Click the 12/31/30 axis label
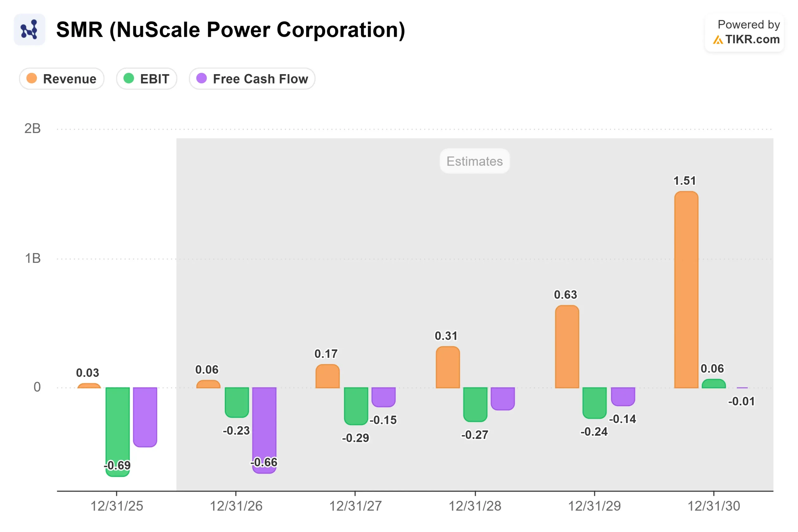The image size is (798, 532). [714, 506]
